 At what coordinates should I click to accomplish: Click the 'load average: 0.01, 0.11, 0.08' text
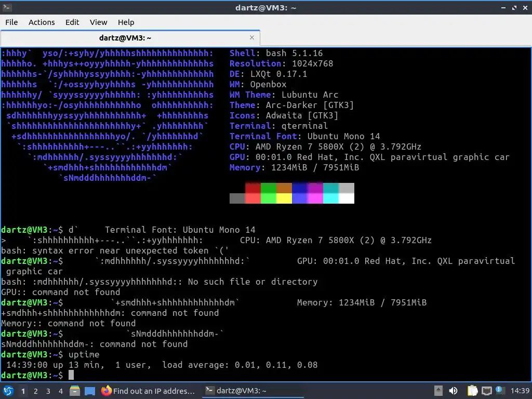[x=240, y=365]
